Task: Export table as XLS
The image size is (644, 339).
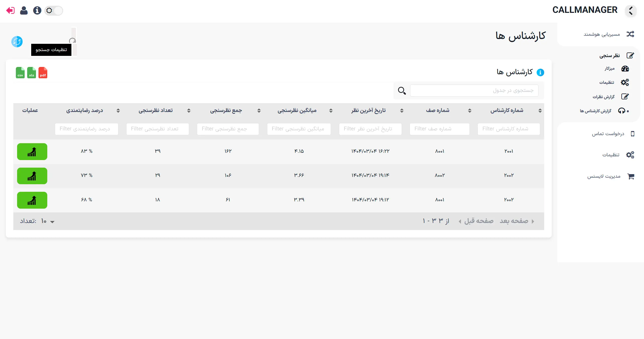Action: coord(32,73)
